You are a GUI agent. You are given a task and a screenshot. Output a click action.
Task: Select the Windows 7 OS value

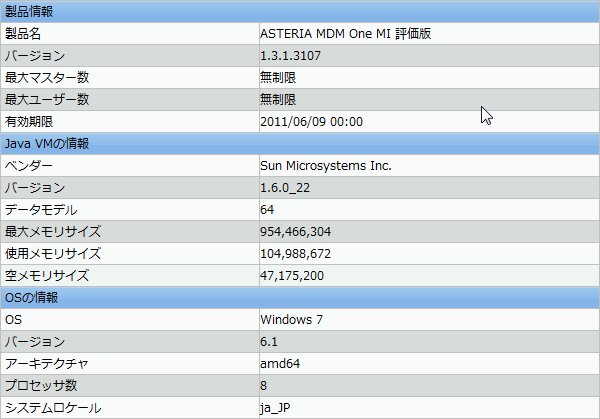click(291, 320)
